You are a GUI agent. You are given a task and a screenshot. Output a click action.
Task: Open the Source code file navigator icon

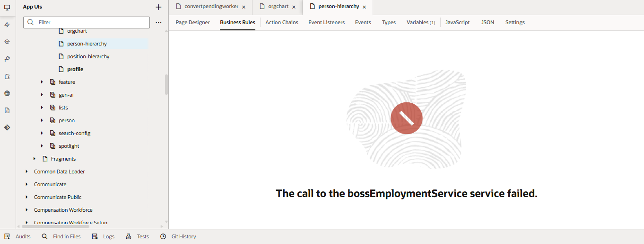point(7,110)
